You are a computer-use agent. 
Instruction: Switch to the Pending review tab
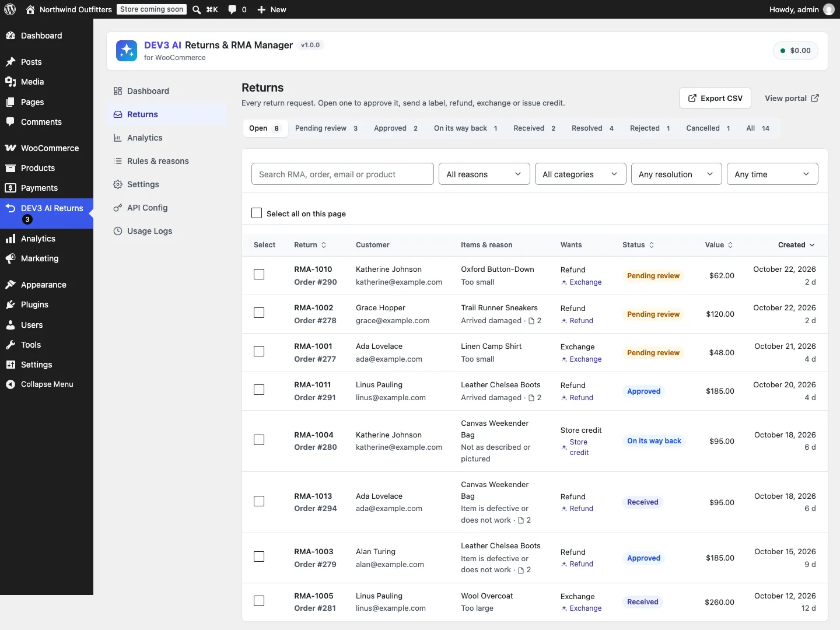click(x=327, y=128)
